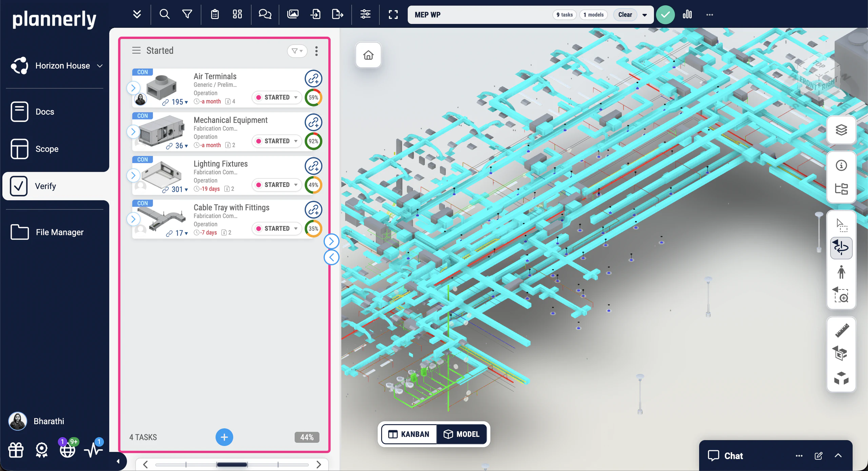Toggle fullscreen with the expand icon

click(393, 14)
